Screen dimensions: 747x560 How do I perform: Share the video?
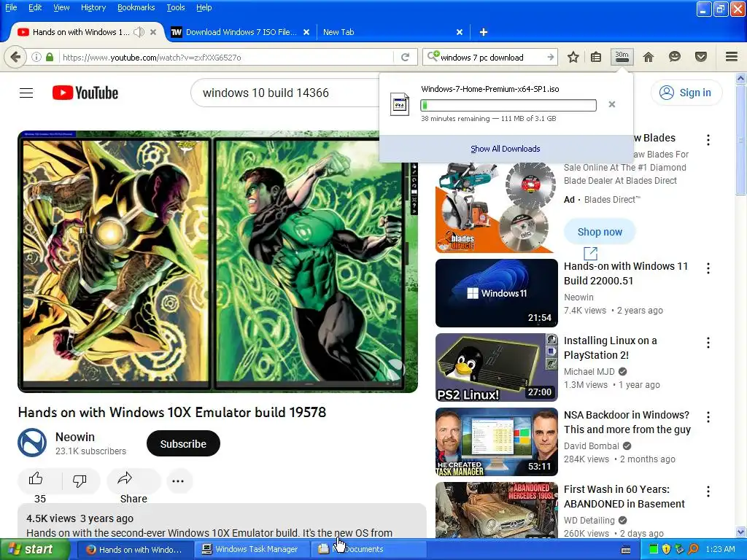point(133,482)
